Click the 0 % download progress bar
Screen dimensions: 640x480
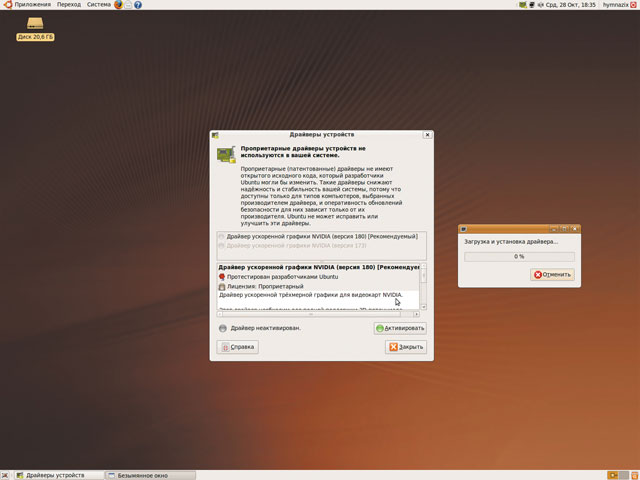(519, 257)
